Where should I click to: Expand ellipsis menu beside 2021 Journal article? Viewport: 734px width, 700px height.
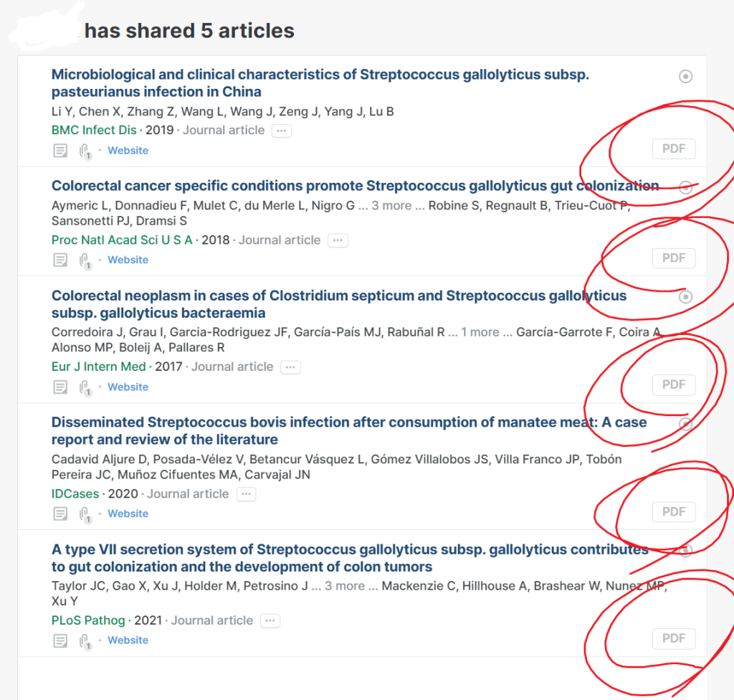tap(270, 621)
